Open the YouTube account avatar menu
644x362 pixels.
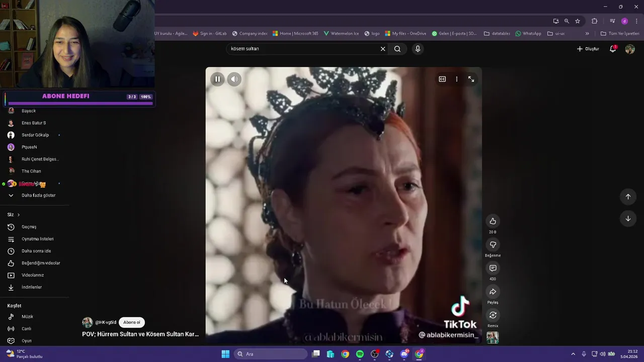[630, 49]
